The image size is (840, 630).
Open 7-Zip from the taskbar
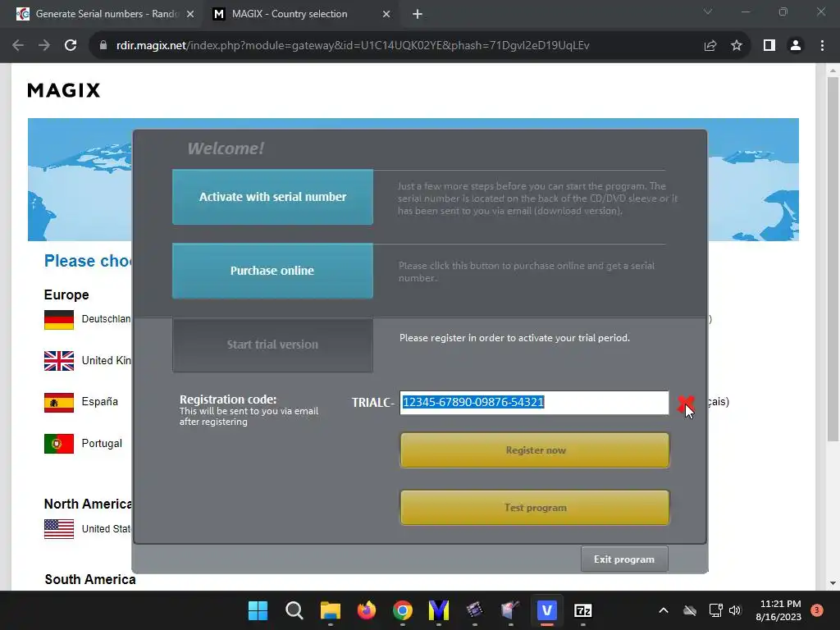[583, 610]
